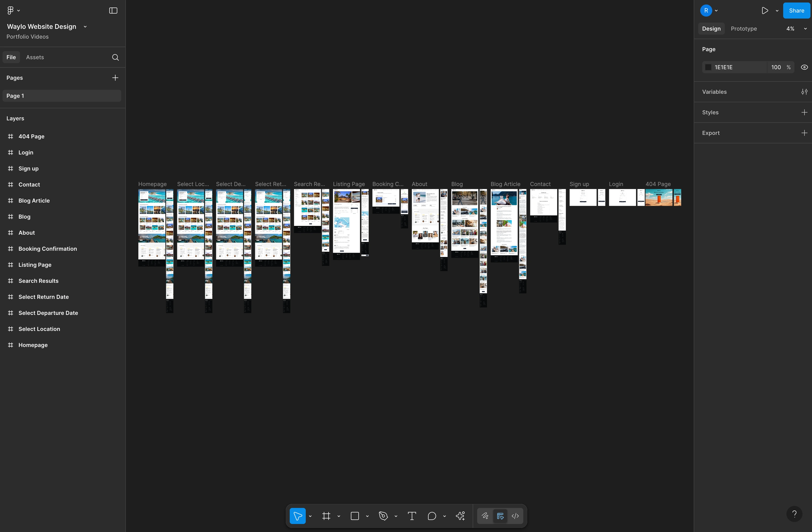Viewport: 812px width, 532px height.
Task: Toggle the sidebar collapse icon
Action: click(x=113, y=11)
